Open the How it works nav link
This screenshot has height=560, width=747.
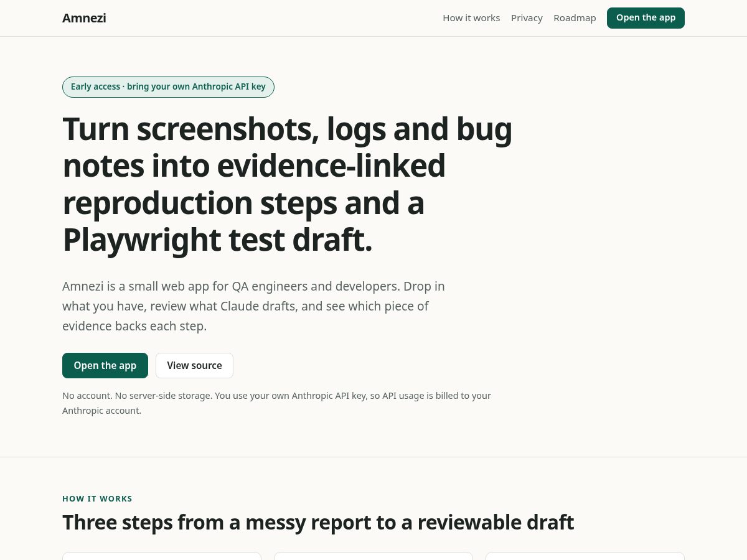pyautogui.click(x=471, y=18)
